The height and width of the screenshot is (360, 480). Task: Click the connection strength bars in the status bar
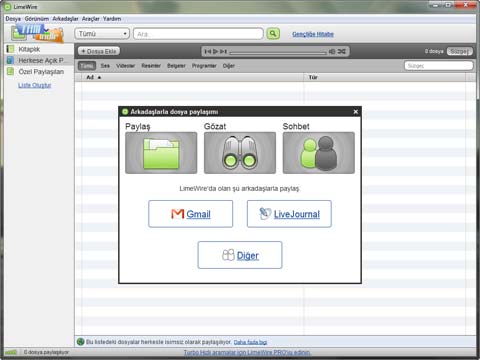pyautogui.click(x=11, y=352)
